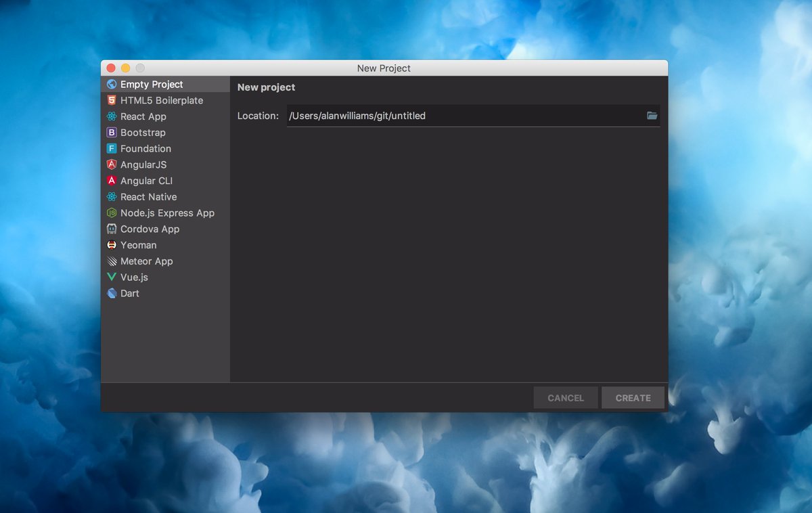The width and height of the screenshot is (812, 513).
Task: Click the React App atom icon
Action: point(112,116)
